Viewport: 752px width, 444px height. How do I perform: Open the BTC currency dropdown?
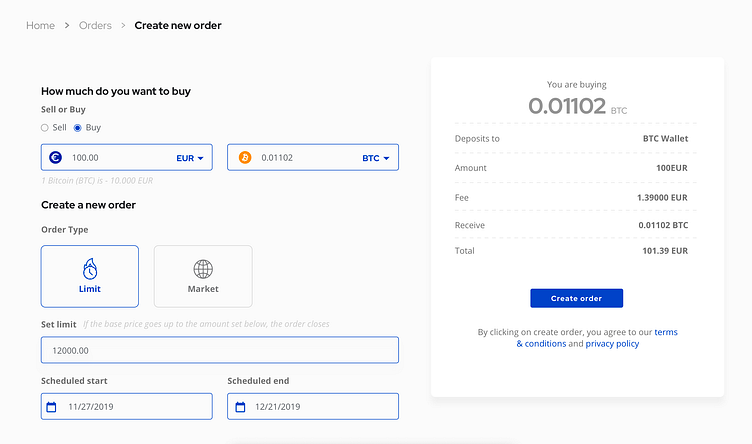click(376, 158)
